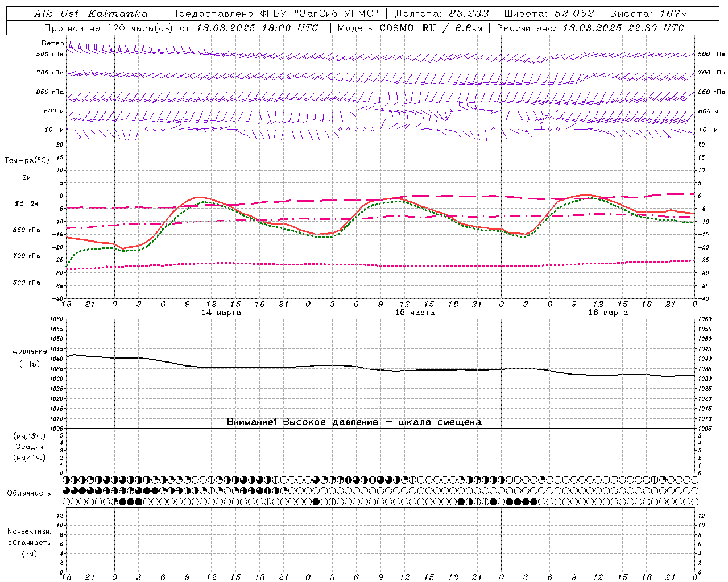Click the Конвективн. label of convective cloud chart
The image size is (728, 582).
(x=29, y=531)
